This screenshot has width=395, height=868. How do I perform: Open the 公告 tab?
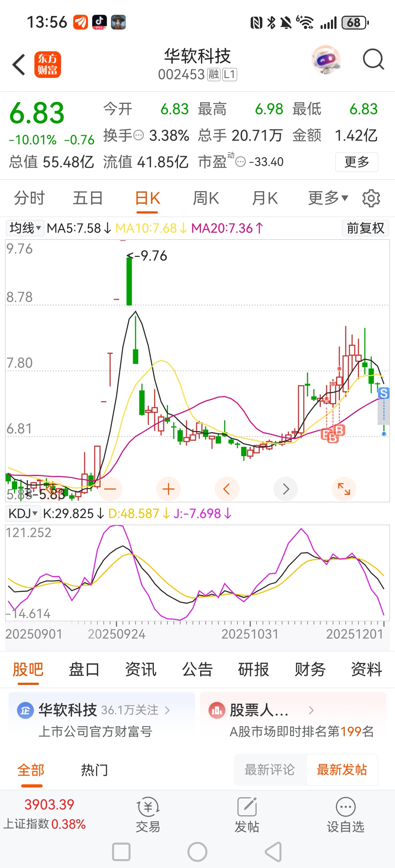point(197,669)
